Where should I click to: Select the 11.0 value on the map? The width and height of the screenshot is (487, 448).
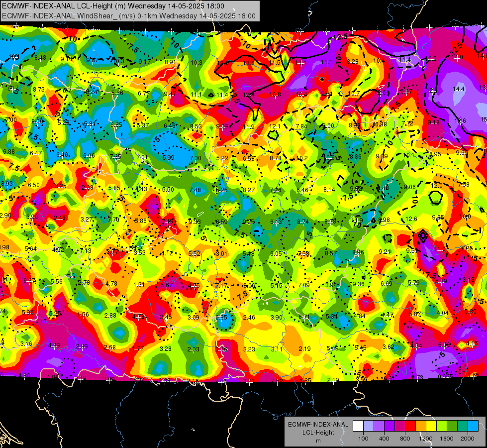coord(439,249)
